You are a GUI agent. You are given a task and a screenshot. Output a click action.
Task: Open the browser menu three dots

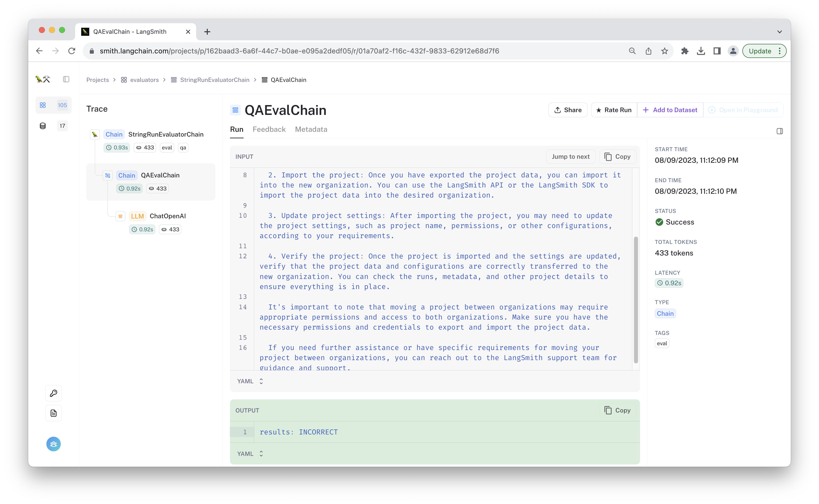779,51
